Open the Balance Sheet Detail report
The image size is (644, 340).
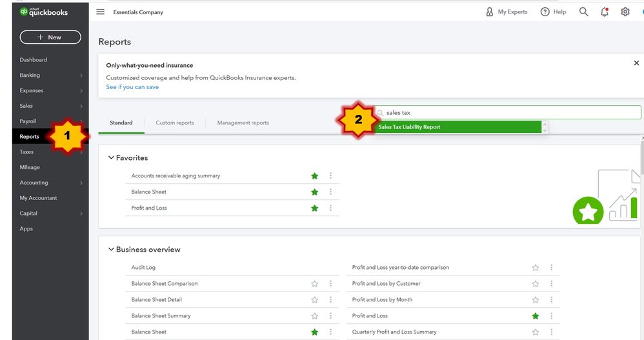coord(156,299)
